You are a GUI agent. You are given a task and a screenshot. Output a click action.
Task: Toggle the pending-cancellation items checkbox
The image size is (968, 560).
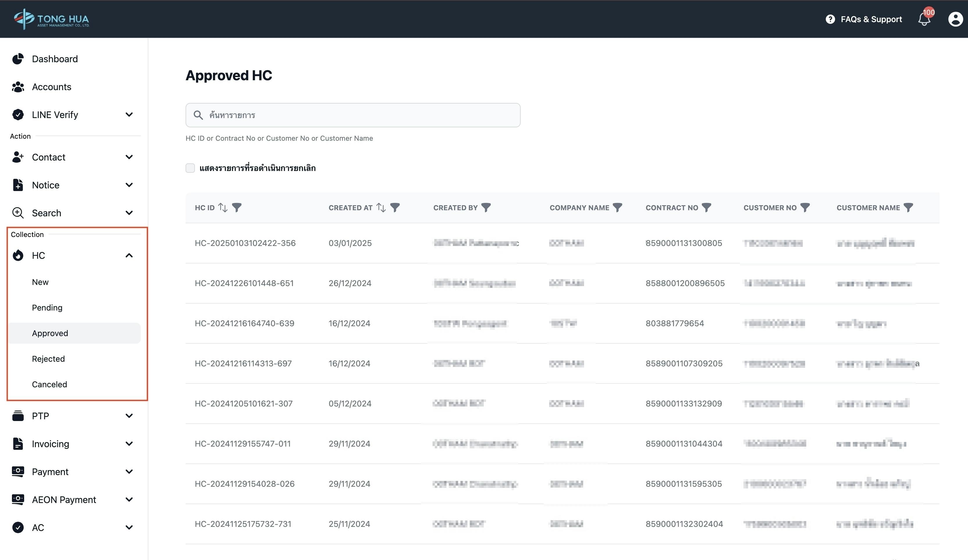point(190,168)
